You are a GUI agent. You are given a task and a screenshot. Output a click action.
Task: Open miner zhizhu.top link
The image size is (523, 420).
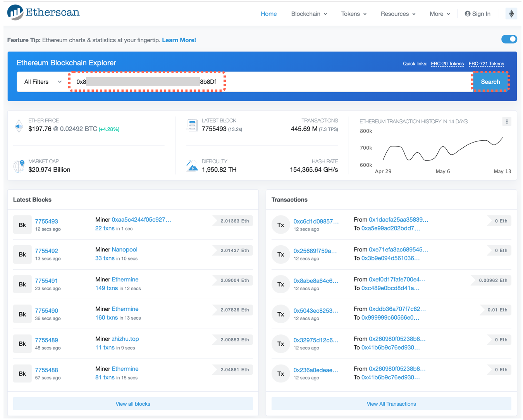tap(125, 339)
